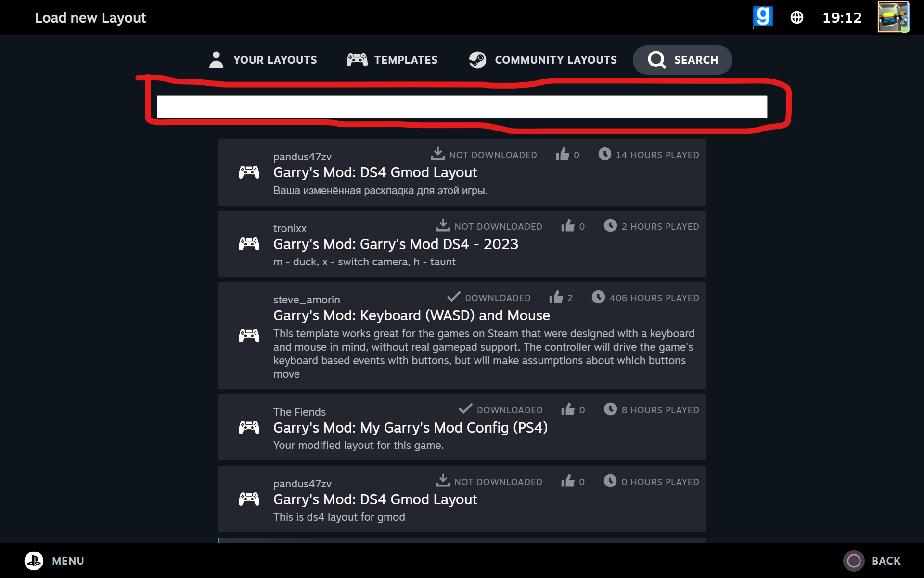Screen dimensions: 924x578
Task: Click the clock icon showing 406 hours played
Action: (x=598, y=297)
